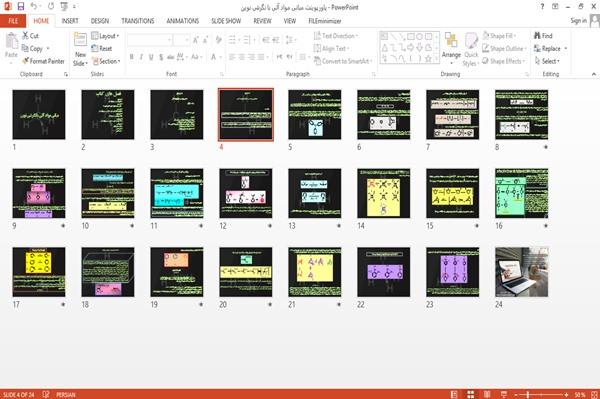Switch to the VIEW tab
The height and width of the screenshot is (399, 600).
click(290, 21)
